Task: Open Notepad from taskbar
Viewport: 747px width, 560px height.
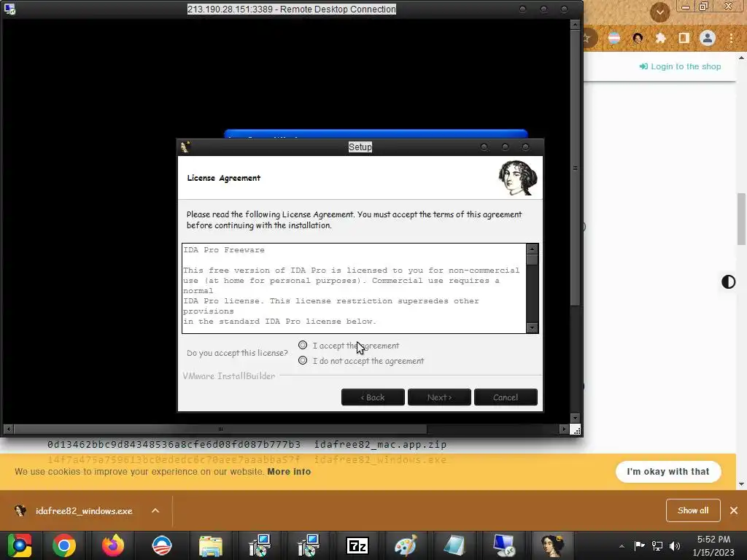Action: click(454, 545)
